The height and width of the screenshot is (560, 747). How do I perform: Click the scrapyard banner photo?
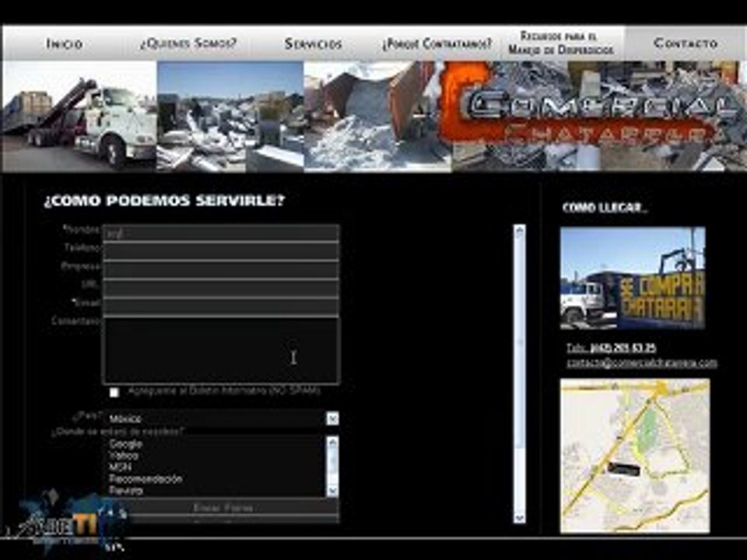click(230, 116)
